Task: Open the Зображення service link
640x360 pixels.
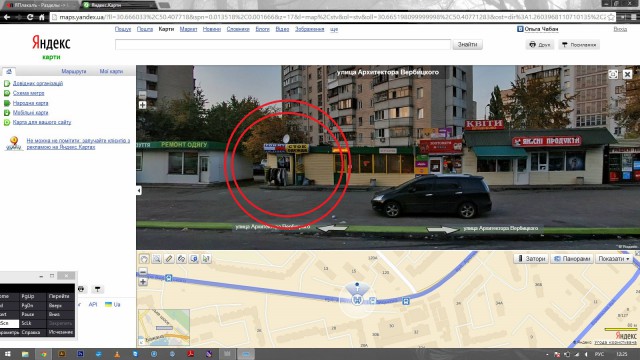Action: coord(309,29)
